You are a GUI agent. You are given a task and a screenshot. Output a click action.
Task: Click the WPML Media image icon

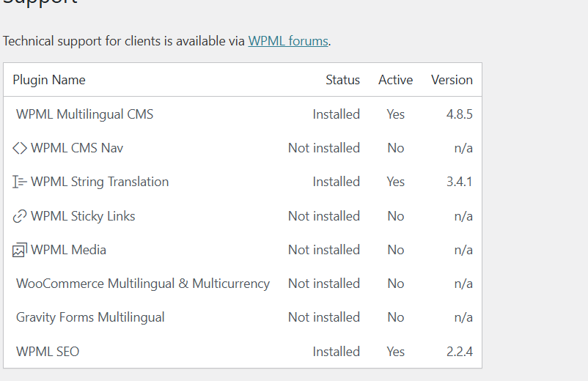[20, 250]
